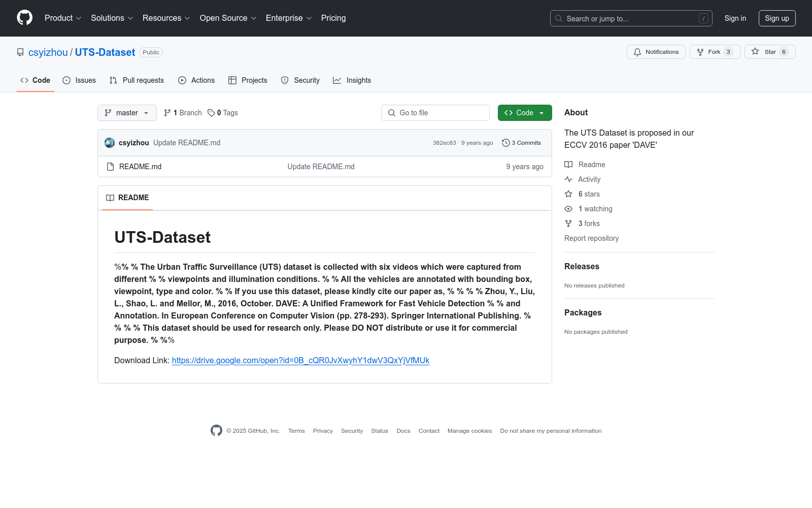Viewport: 812px width, 508px height.
Task: Open the Enterprise dropdown
Action: 289,18
